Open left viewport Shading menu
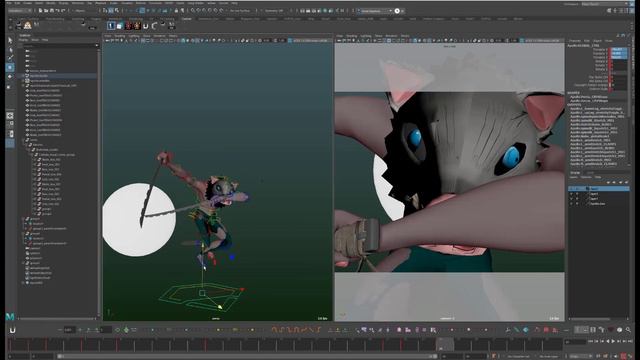The image size is (640, 360). pyautogui.click(x=120, y=36)
